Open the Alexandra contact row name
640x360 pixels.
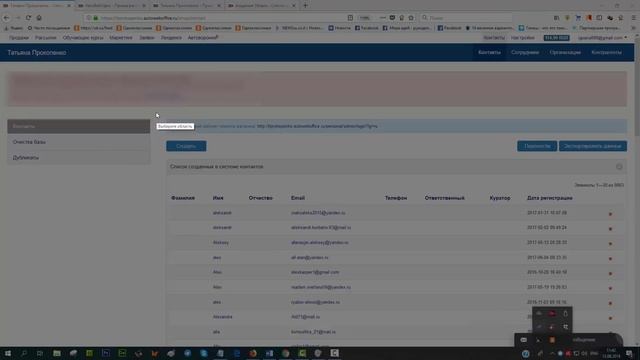pyautogui.click(x=222, y=317)
